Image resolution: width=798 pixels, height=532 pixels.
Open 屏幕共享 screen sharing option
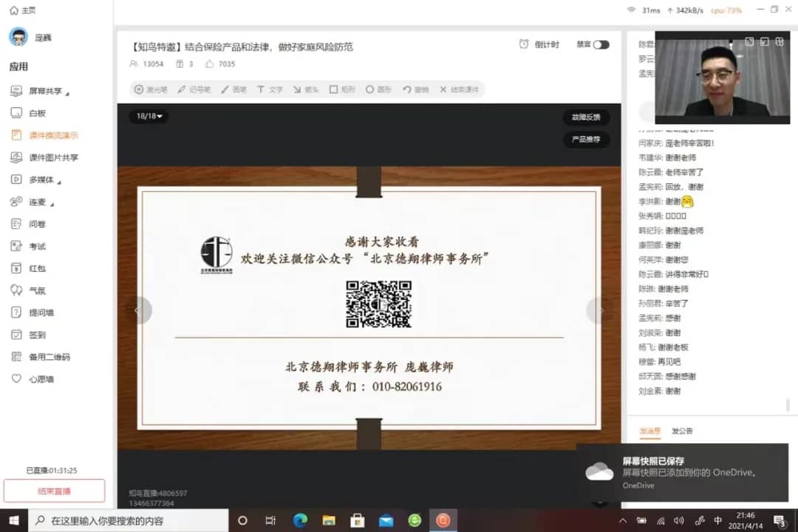[x=40, y=91]
